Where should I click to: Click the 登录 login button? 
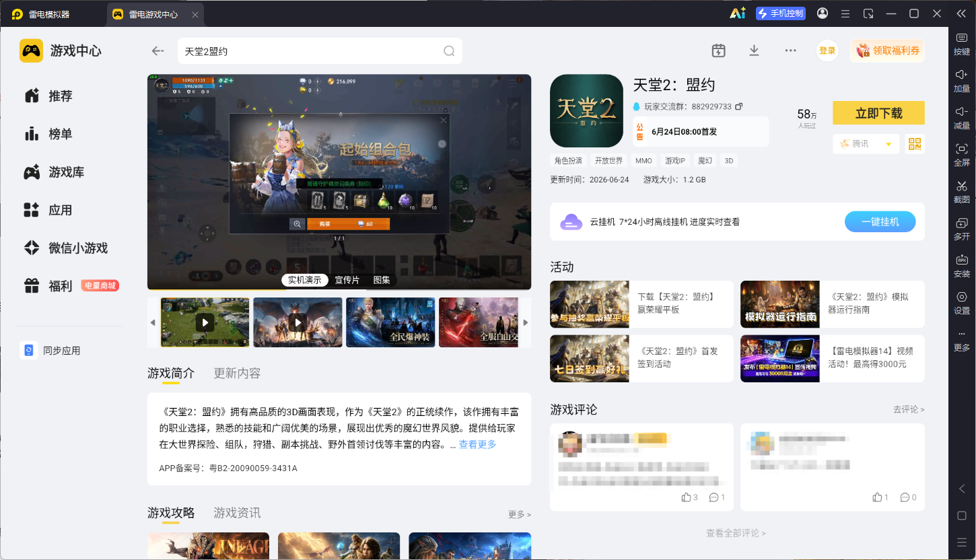[827, 50]
